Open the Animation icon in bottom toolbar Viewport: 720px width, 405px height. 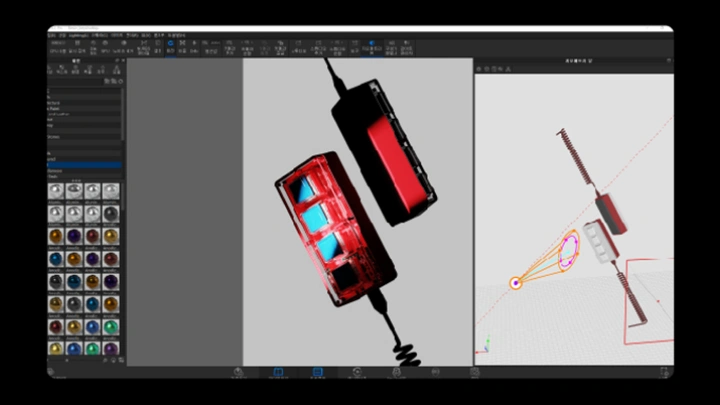[357, 372]
